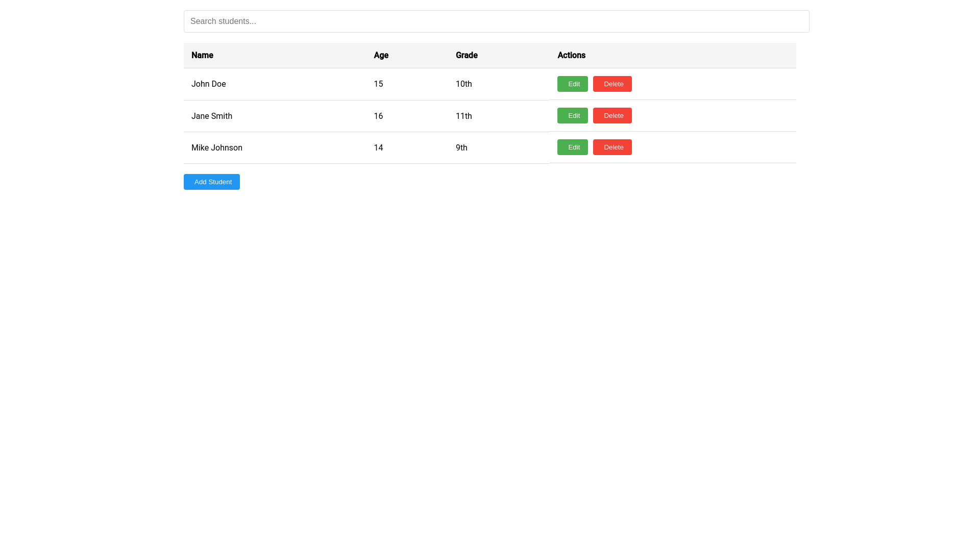Select the Mike Johnson row
This screenshot has width=980, height=551.
click(x=306, y=147)
